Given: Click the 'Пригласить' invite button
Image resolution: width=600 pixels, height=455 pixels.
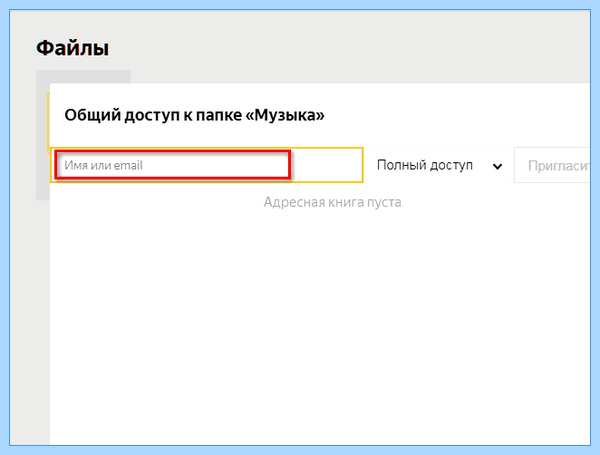Looking at the screenshot, I should [x=552, y=165].
